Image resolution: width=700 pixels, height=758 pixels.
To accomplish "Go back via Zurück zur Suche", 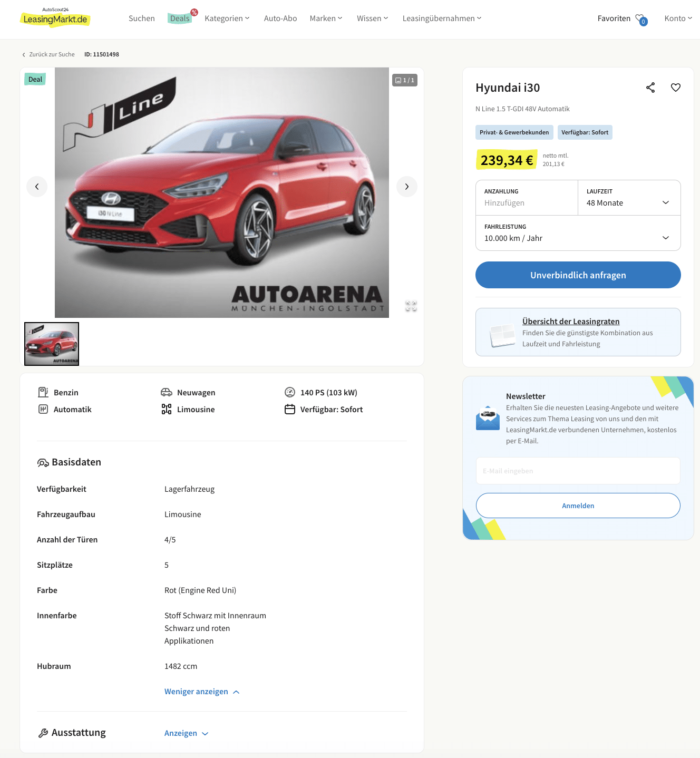I will (48, 54).
